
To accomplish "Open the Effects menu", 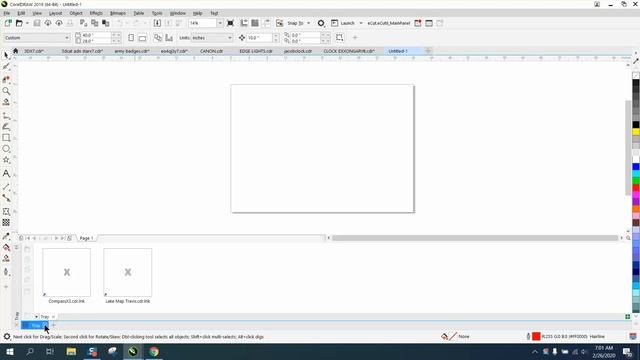I will coord(96,13).
